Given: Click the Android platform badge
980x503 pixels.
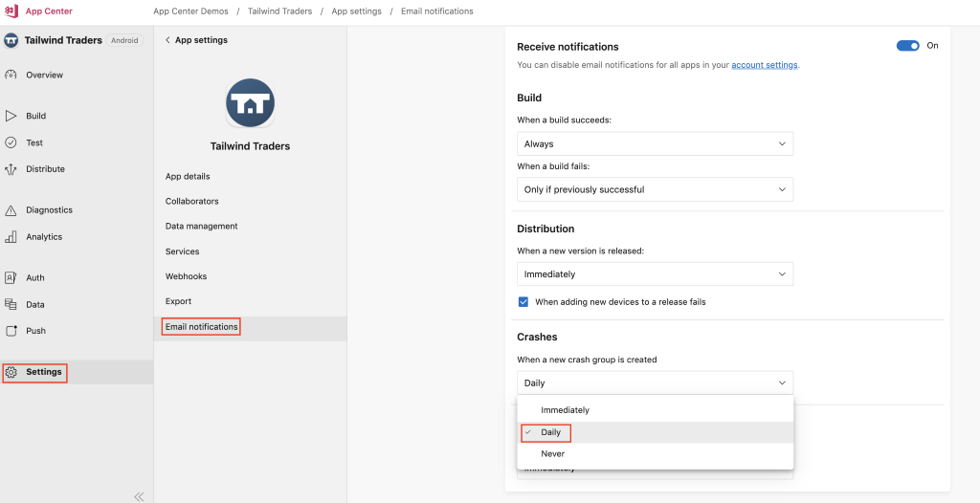Looking at the screenshot, I should (125, 40).
